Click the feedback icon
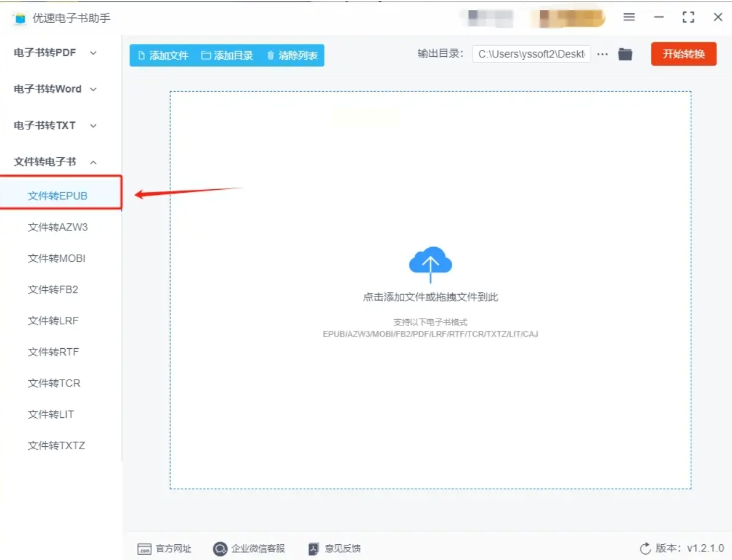The height and width of the screenshot is (560, 732). [x=313, y=548]
